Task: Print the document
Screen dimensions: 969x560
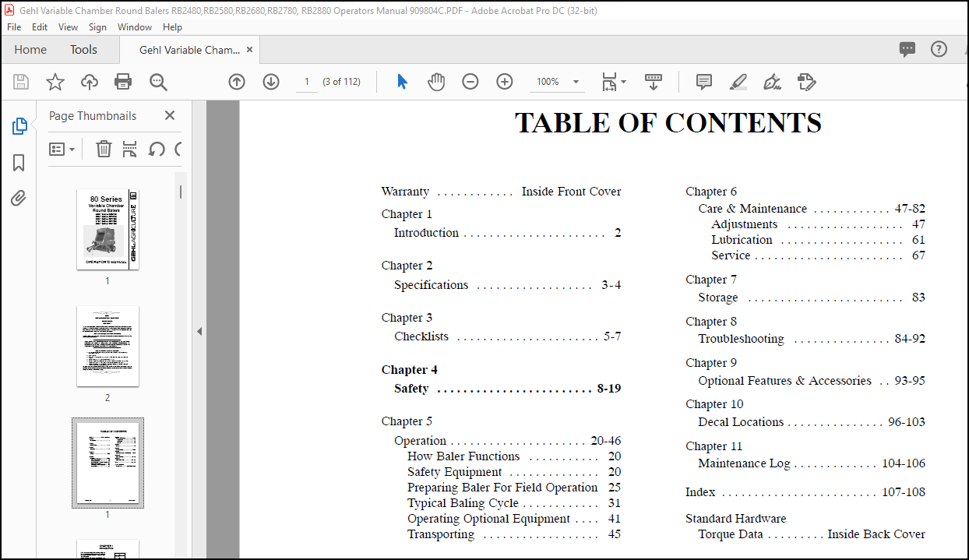Action: point(123,82)
